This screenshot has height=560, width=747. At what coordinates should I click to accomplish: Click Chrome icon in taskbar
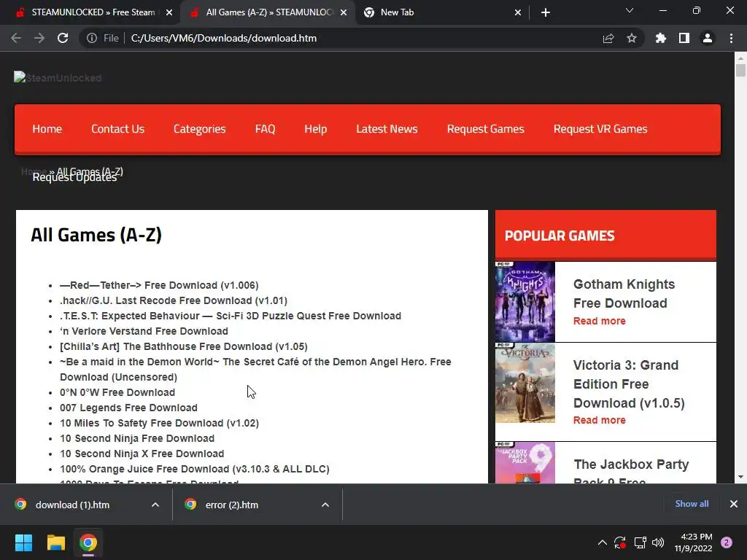[88, 542]
